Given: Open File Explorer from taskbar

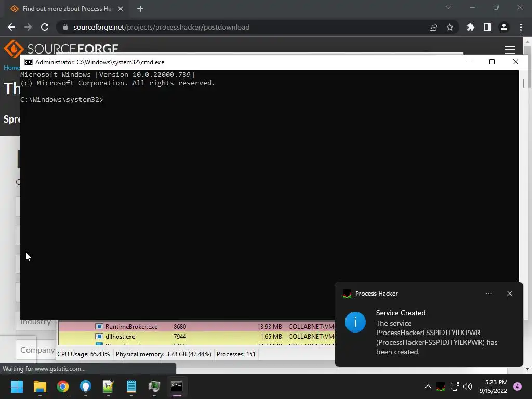Looking at the screenshot, I should tap(39, 387).
